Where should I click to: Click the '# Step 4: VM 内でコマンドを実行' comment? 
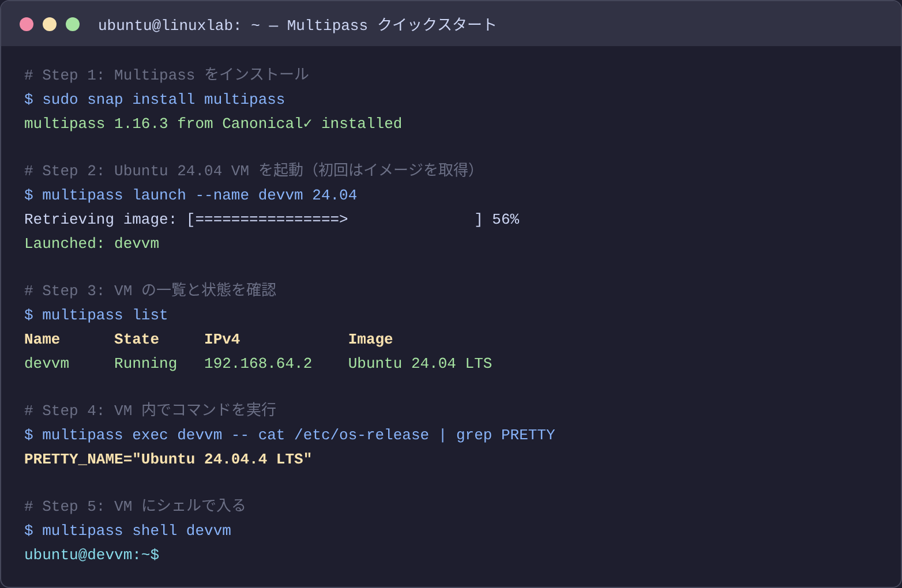(x=150, y=410)
